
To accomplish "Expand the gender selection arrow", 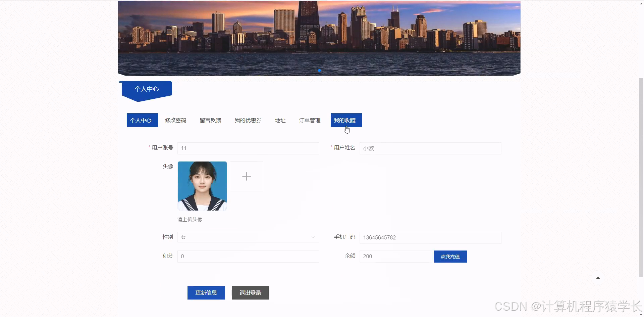I will pos(313,237).
